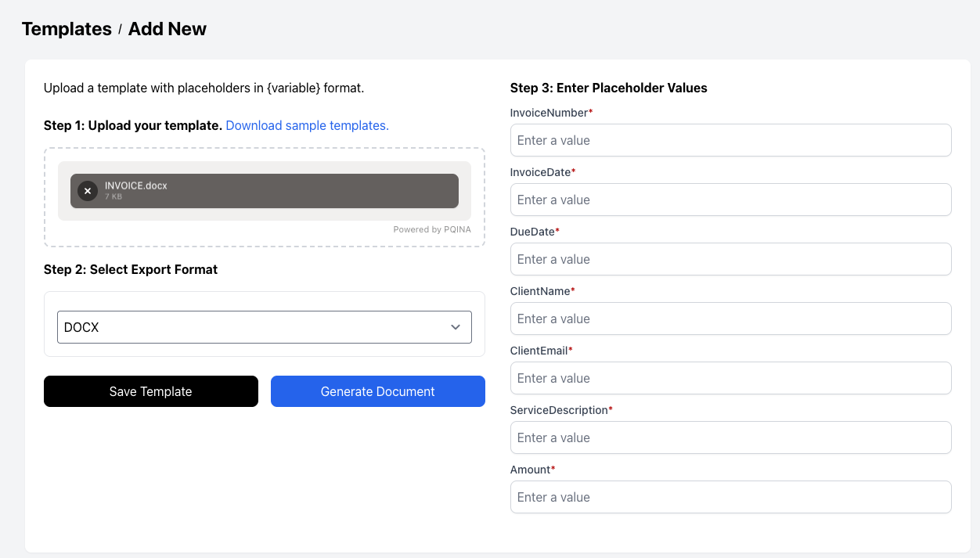Click the ServiceDescription value field
980x558 pixels.
[730, 437]
